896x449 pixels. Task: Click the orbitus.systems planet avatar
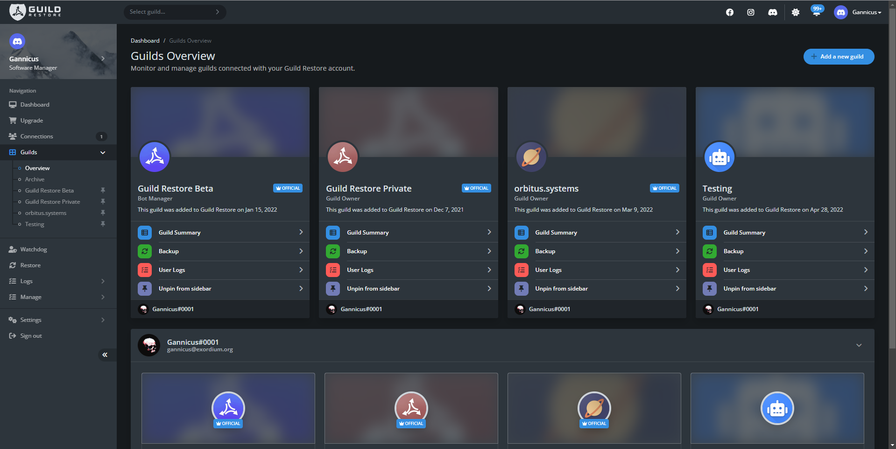click(x=531, y=157)
